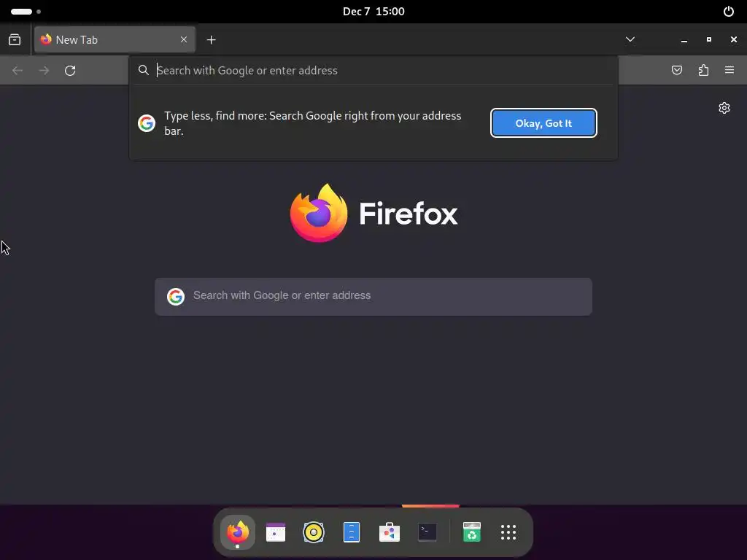
Task: Close the New Tab tab
Action: 184,39
